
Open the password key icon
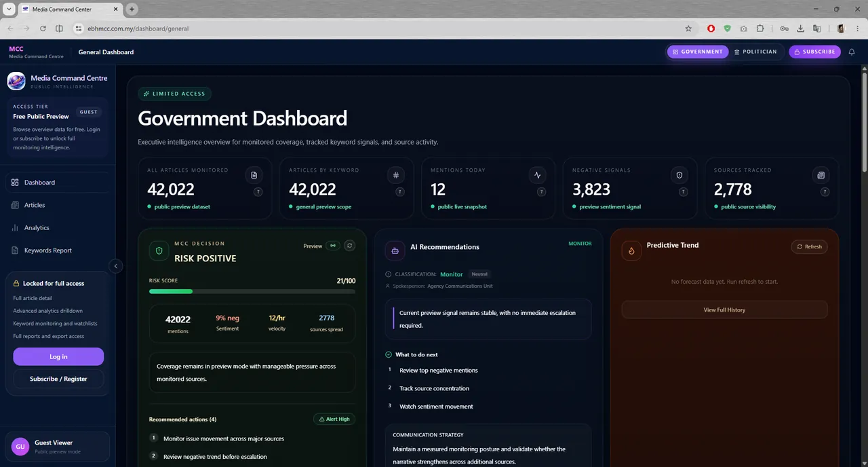[784, 29]
